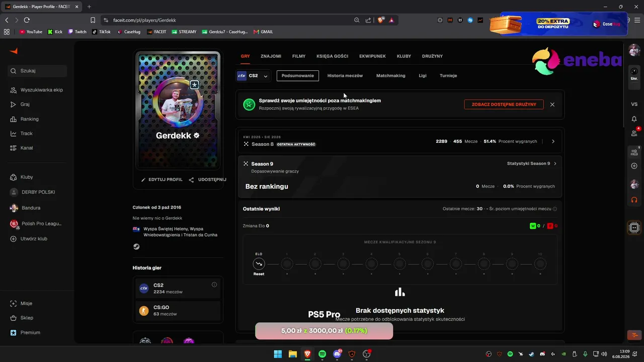Open the Premium subscription page
The image size is (644, 362).
(x=25, y=332)
